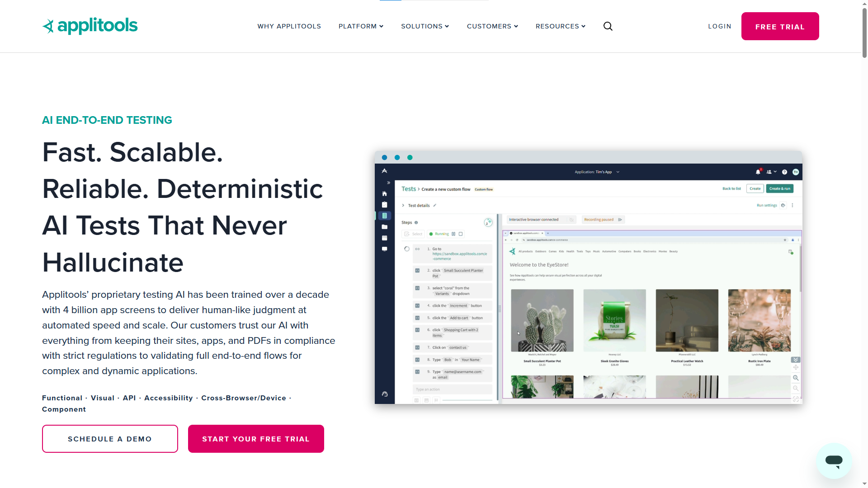The image size is (868, 488).
Task: Click Rustic Iron Plate product image
Action: click(x=759, y=320)
